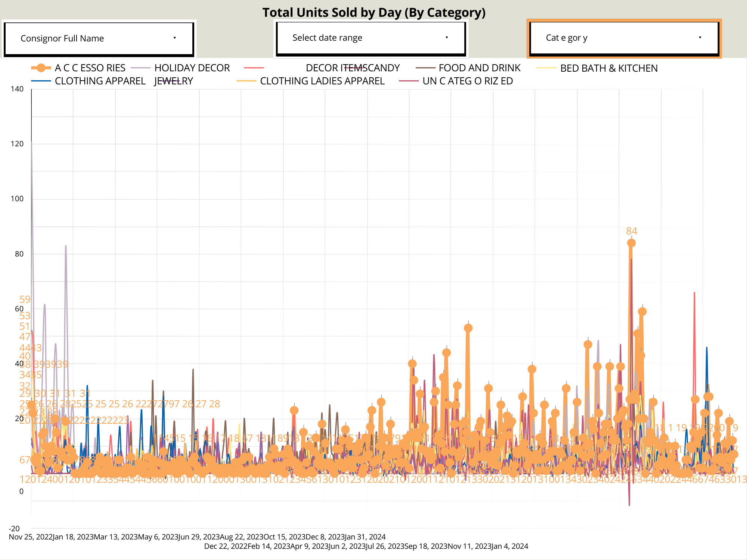Click the chart title text
The image size is (747, 560).
coord(373,12)
